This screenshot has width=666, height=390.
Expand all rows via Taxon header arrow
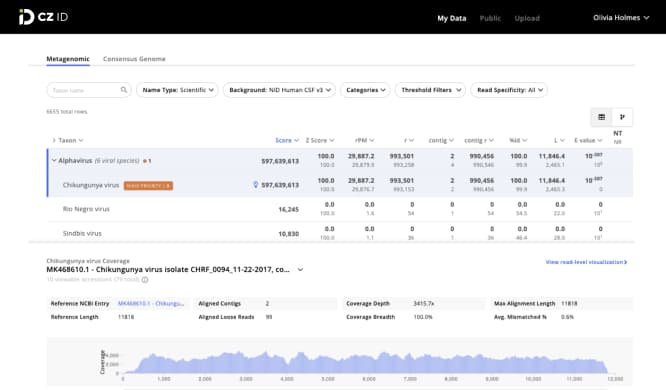[x=54, y=140]
